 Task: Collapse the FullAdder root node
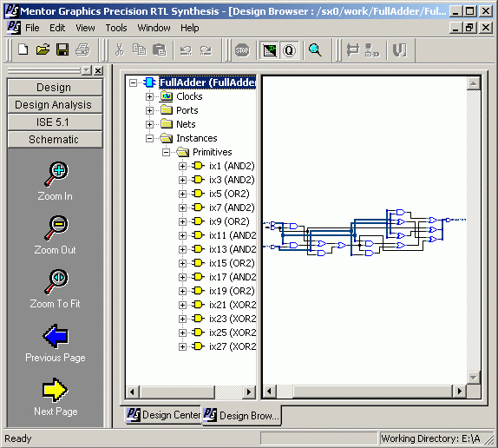tap(133, 83)
